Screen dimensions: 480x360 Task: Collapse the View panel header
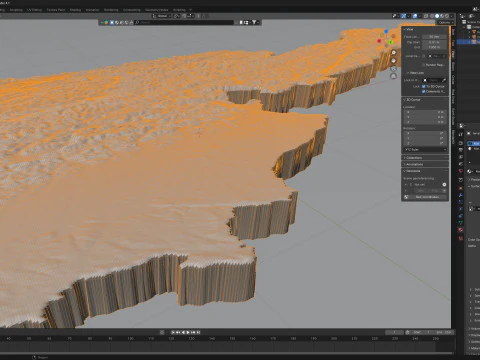[x=425, y=29]
